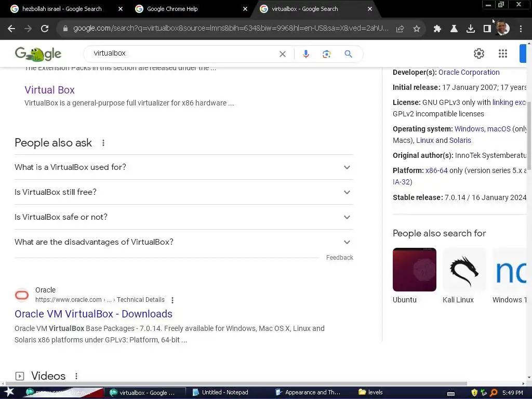Switch to hezbollah israel Google Search tab
Image resolution: width=532 pixels, height=399 pixels.
pos(61,9)
